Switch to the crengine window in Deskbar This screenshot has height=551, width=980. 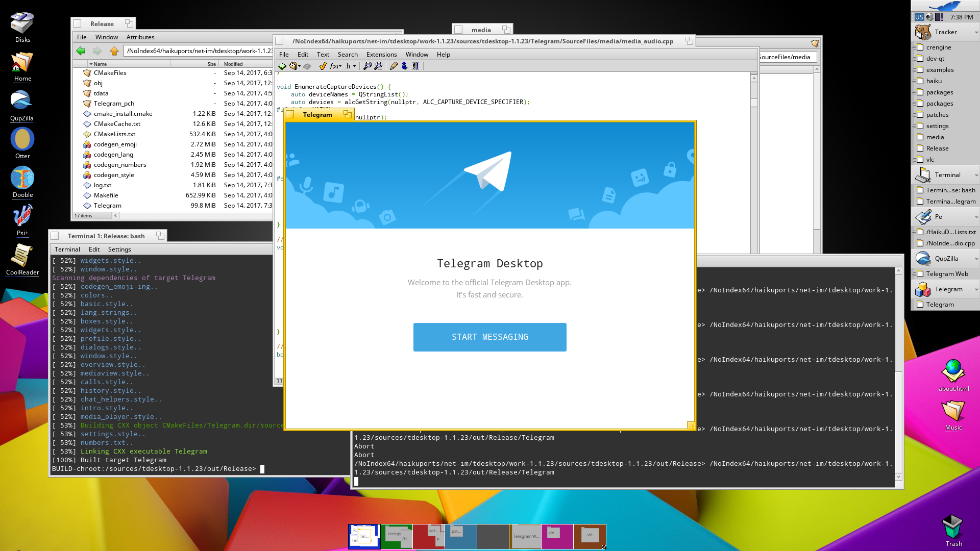[x=945, y=47]
